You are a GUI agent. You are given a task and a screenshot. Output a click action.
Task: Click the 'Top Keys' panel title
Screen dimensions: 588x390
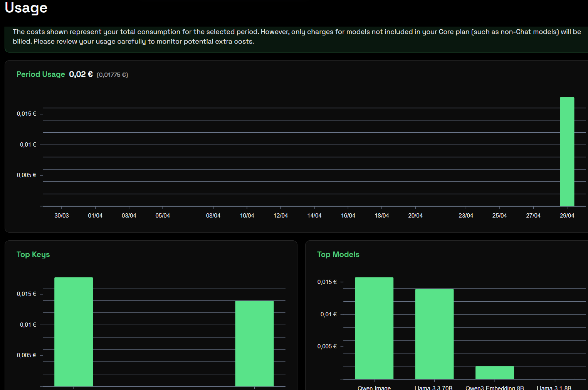pos(33,254)
